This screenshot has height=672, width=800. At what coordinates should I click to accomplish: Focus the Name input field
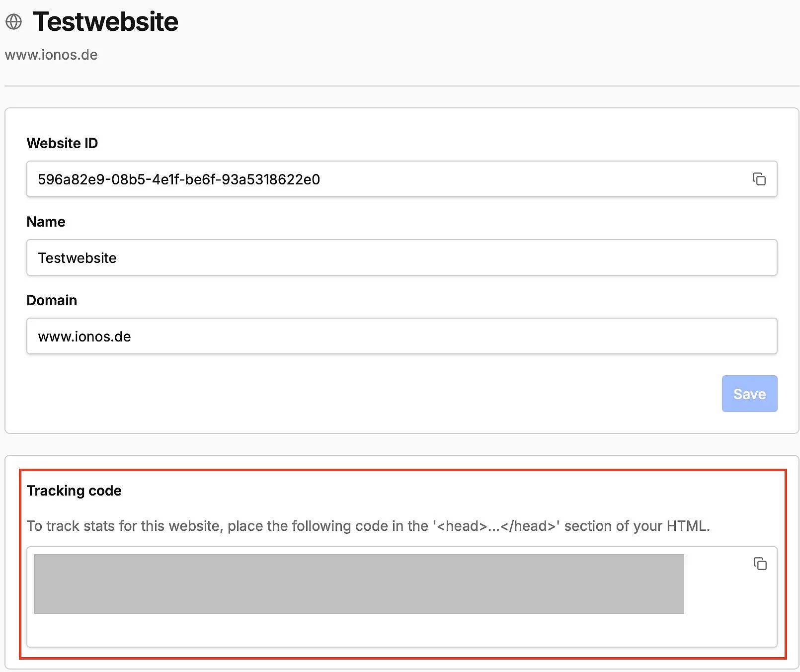(x=401, y=257)
